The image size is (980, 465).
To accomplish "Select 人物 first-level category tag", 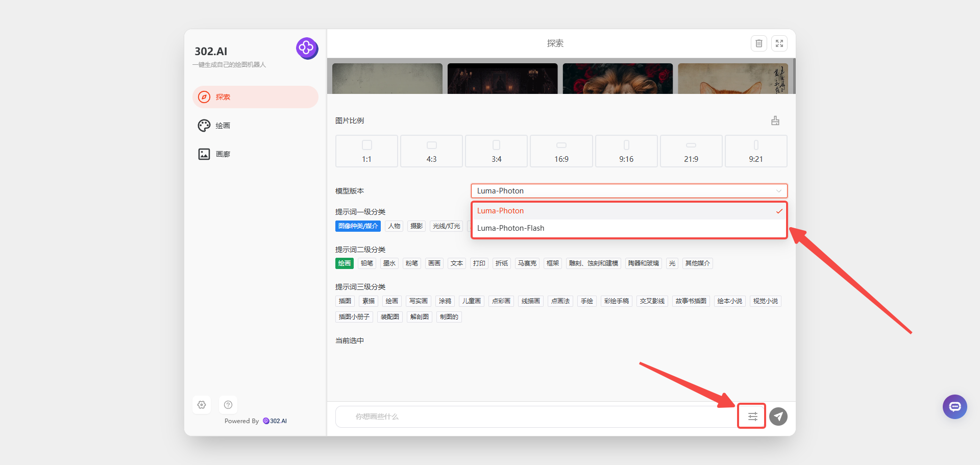I will (x=394, y=226).
